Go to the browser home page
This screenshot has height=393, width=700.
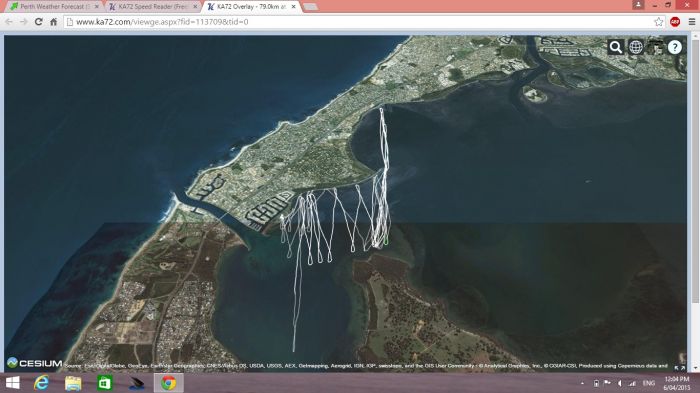54,21
